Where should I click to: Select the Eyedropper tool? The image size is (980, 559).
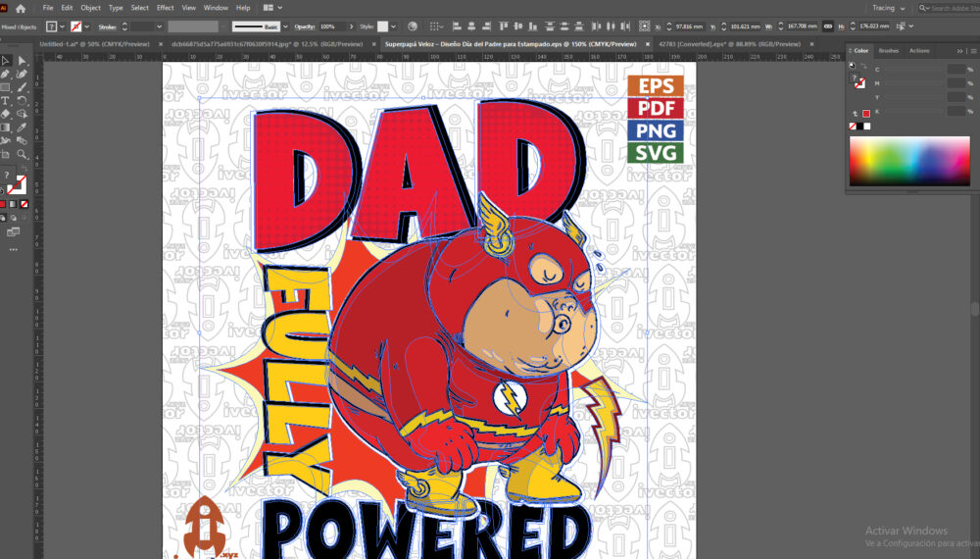point(22,127)
